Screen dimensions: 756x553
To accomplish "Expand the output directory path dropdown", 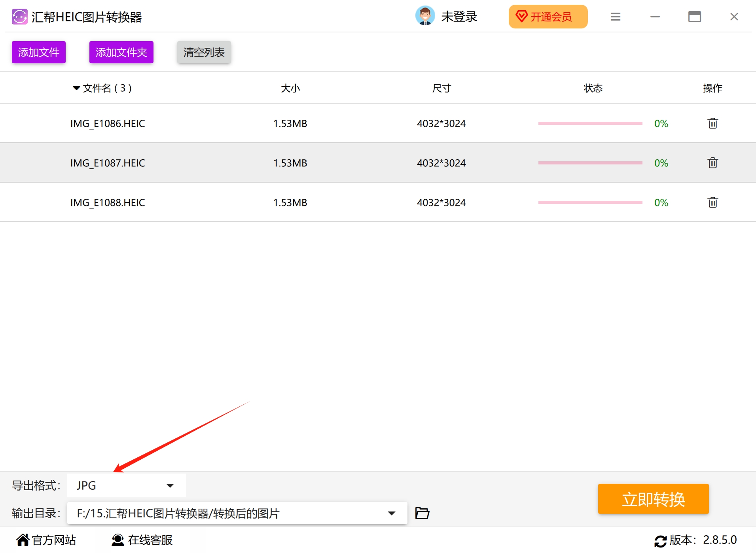I will [x=391, y=513].
